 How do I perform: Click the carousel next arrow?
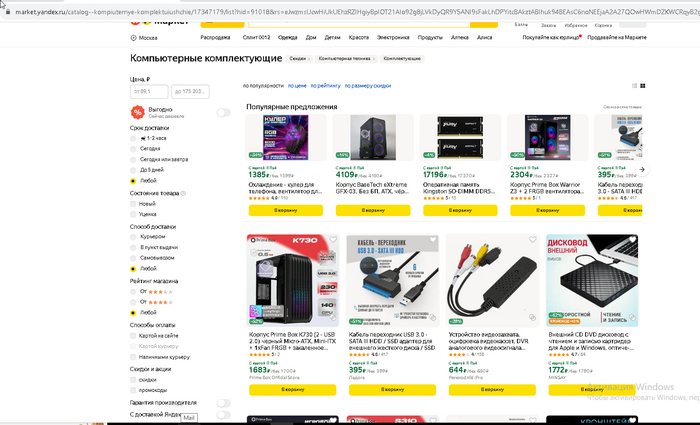pos(642,170)
